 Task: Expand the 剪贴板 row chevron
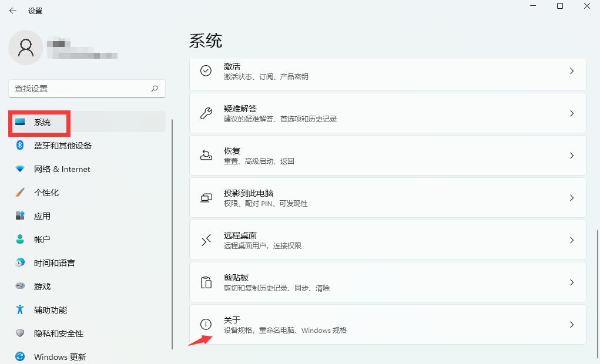tap(572, 282)
